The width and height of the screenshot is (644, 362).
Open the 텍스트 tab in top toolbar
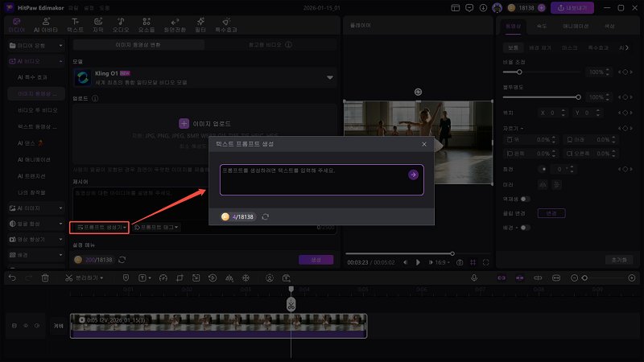point(75,23)
